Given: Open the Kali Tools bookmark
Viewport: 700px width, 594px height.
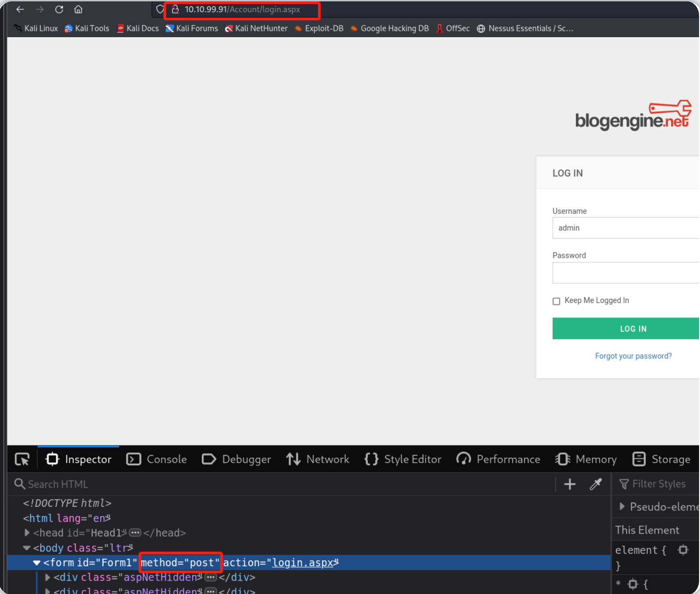Looking at the screenshot, I should click(87, 29).
